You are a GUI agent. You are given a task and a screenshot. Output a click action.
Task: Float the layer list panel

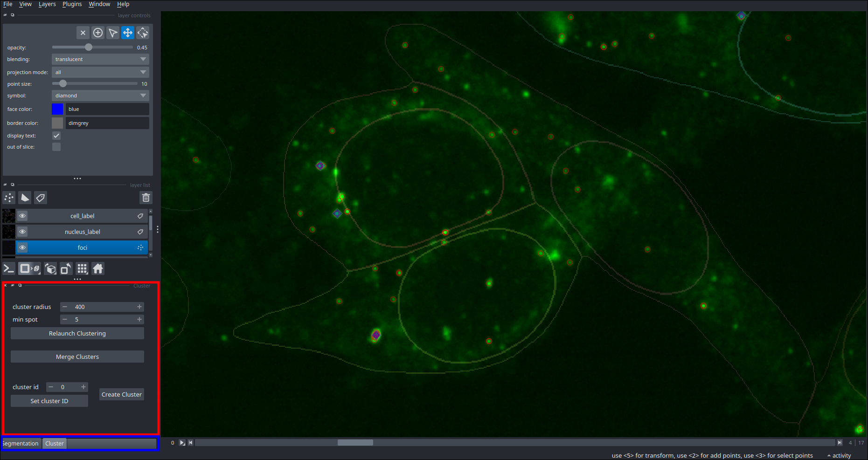pos(13,185)
